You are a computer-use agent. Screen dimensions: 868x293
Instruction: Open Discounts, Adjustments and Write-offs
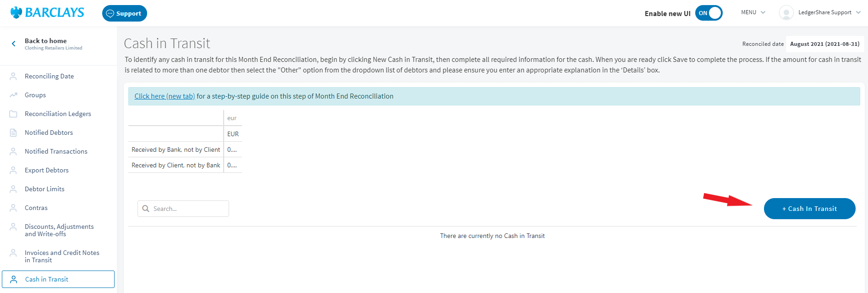click(x=59, y=230)
